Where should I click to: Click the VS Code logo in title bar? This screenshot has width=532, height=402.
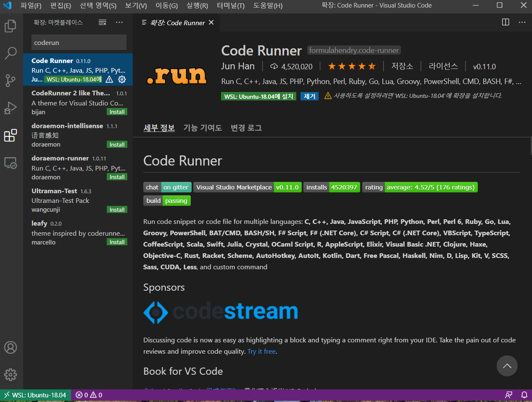pos(7,5)
